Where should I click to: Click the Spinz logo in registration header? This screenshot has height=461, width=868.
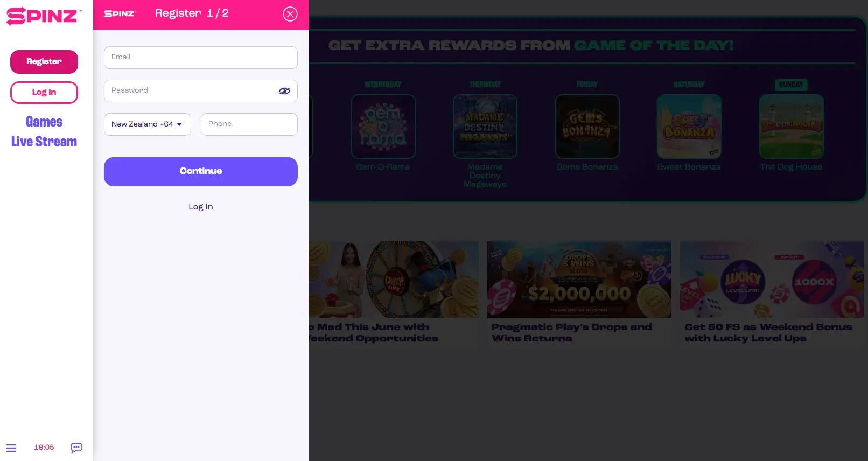click(x=120, y=13)
